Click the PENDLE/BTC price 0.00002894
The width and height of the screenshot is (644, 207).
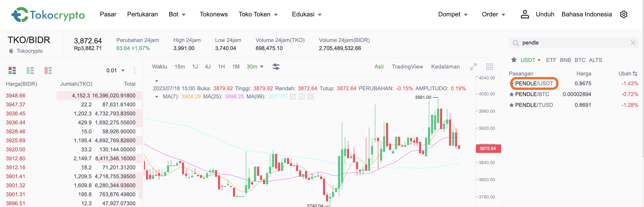pos(577,95)
